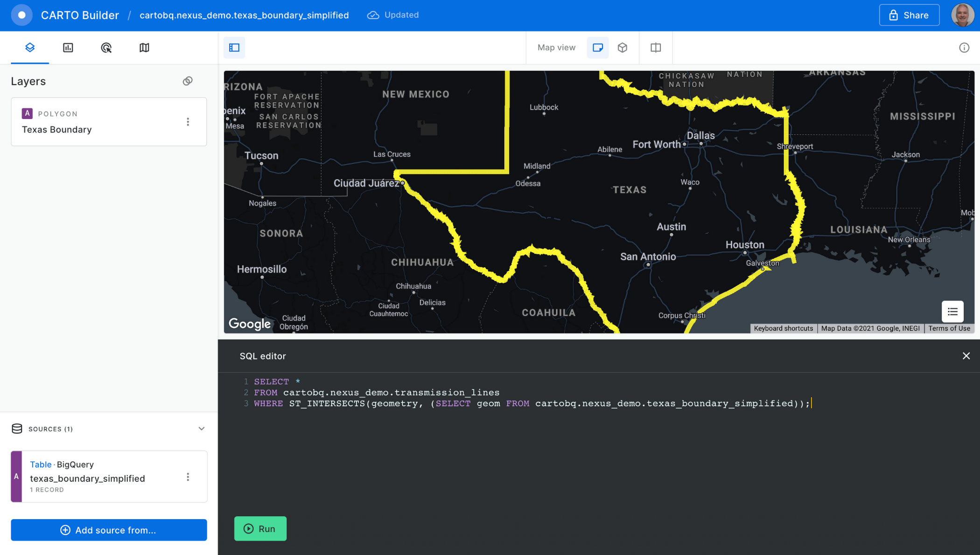Image resolution: width=980 pixels, height=555 pixels.
Task: Click the 2D map view icon
Action: (598, 47)
